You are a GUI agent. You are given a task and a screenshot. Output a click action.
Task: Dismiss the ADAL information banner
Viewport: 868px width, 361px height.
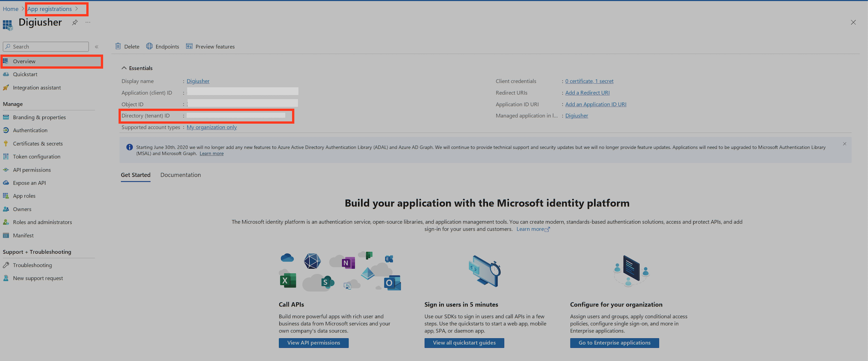coord(844,144)
